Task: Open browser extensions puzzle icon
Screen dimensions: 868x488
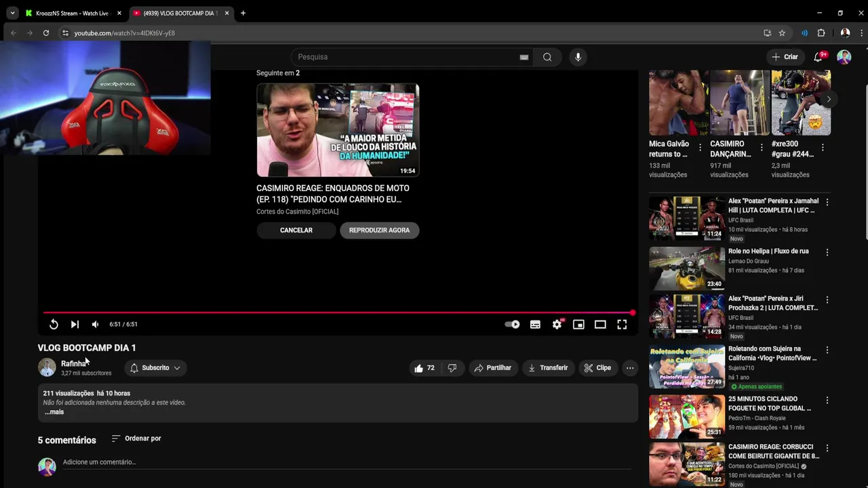Action: (x=821, y=33)
